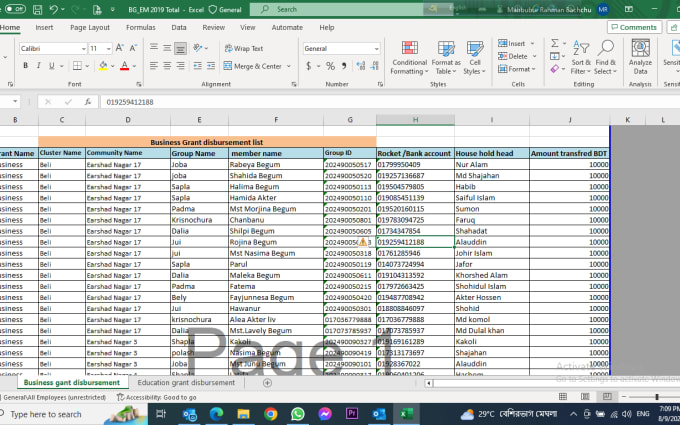Open the Page Layout tab
680x425 pixels.
[x=90, y=27]
